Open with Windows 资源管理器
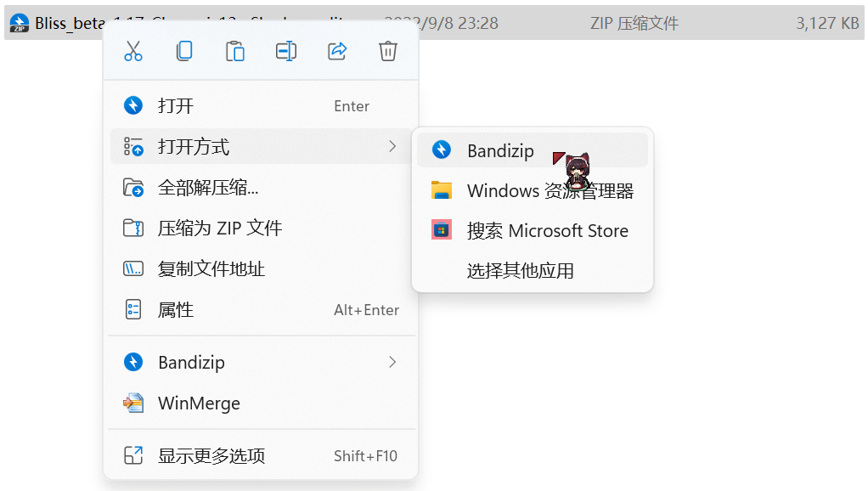Viewport: 868px width, 491px height. (x=532, y=190)
